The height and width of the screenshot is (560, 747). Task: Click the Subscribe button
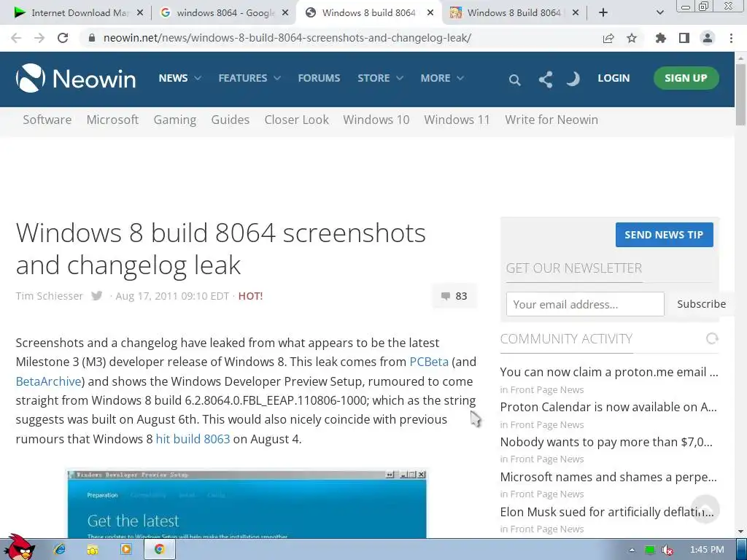pyautogui.click(x=701, y=304)
